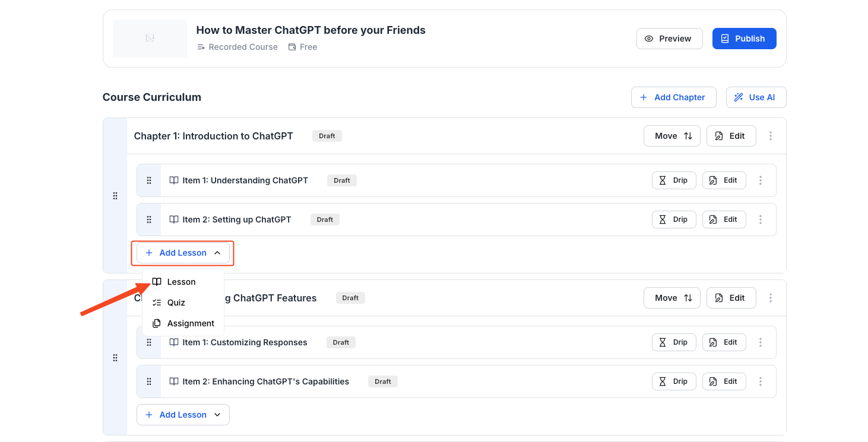Edit the Understanding ChatGPT item

coord(724,180)
